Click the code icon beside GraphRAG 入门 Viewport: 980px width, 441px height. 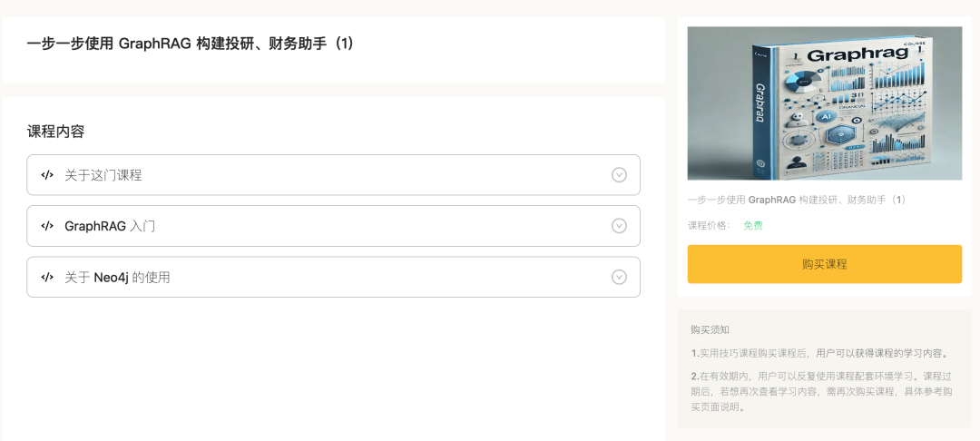[x=47, y=226]
